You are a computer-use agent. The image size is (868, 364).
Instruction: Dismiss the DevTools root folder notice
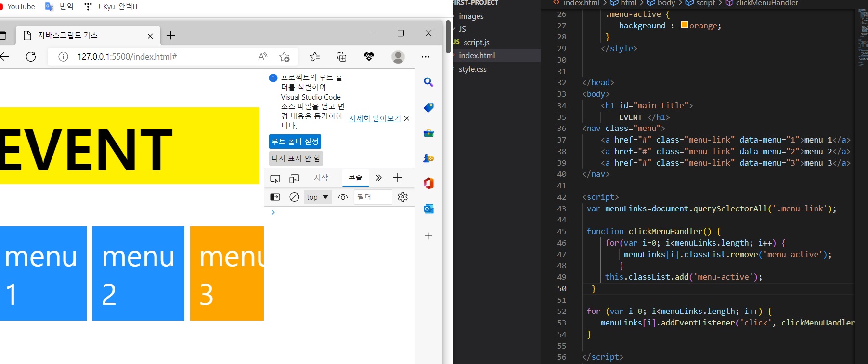[407, 118]
